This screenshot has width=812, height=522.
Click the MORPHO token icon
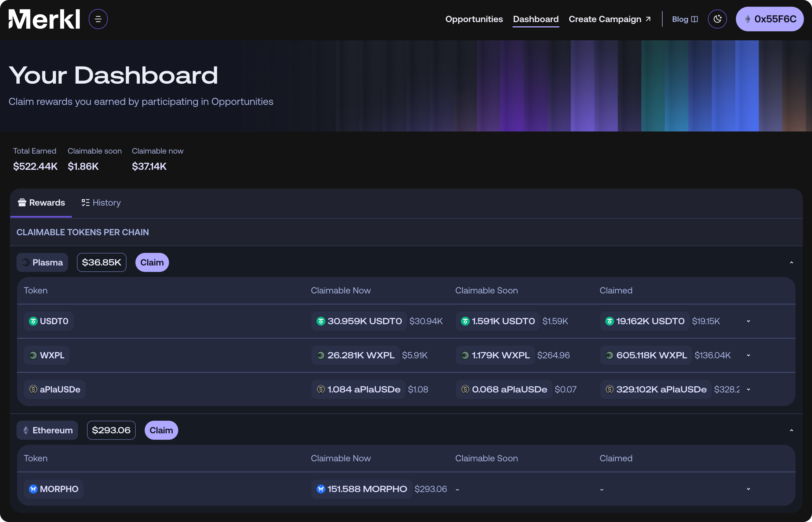[x=33, y=489]
